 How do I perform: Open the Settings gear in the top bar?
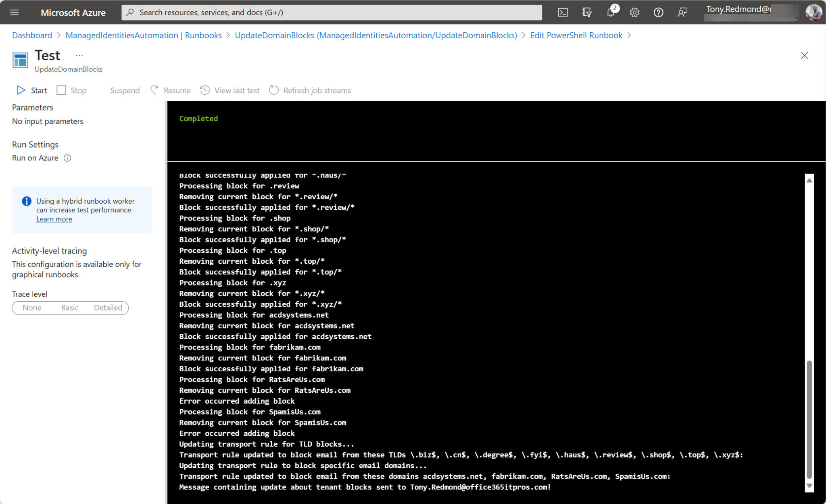click(x=634, y=12)
